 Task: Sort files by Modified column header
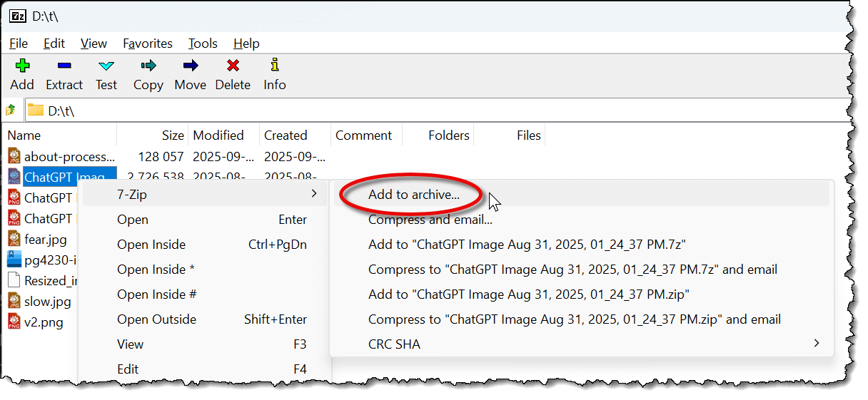click(218, 135)
